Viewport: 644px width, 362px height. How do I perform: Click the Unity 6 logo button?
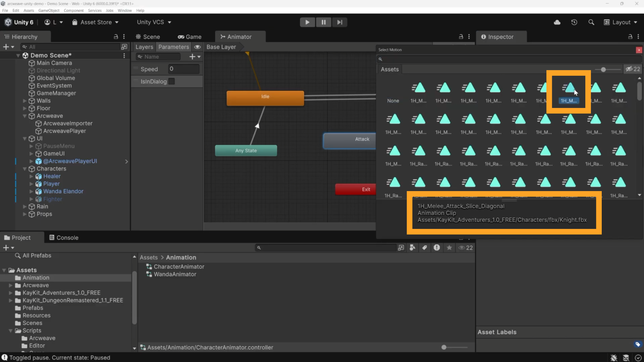coord(19,22)
